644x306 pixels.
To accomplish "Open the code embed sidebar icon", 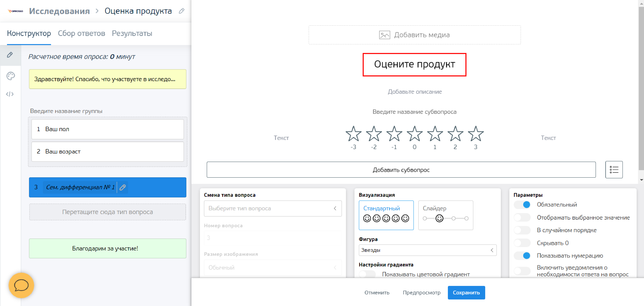I will [x=10, y=94].
